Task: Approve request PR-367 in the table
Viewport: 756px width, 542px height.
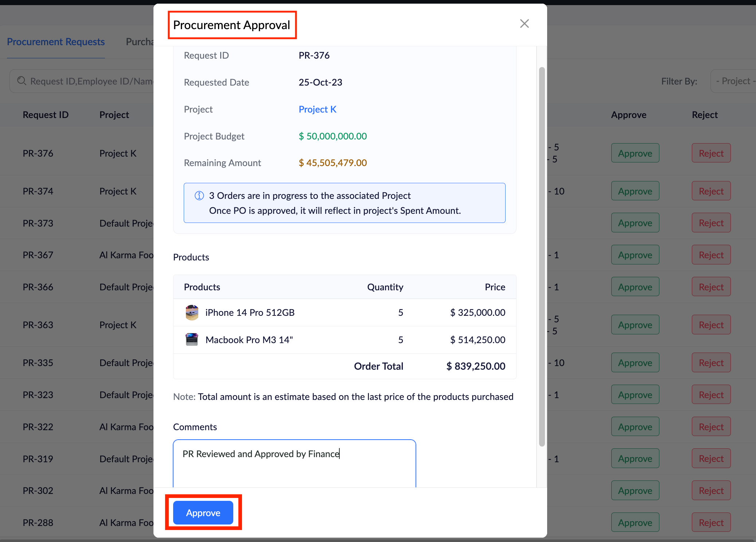Action: coord(635,255)
